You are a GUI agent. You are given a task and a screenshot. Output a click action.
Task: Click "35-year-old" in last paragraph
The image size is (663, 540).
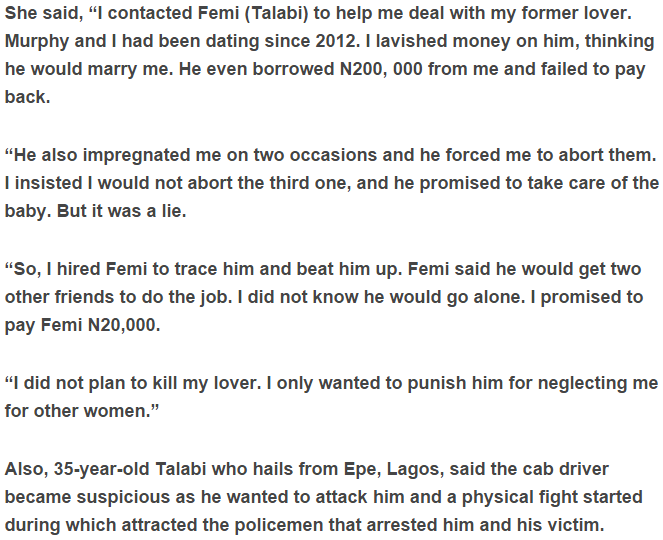(x=101, y=469)
